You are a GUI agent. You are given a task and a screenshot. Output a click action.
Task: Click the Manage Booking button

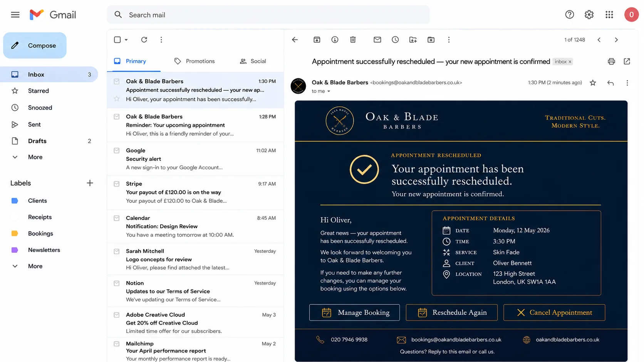pos(354,312)
